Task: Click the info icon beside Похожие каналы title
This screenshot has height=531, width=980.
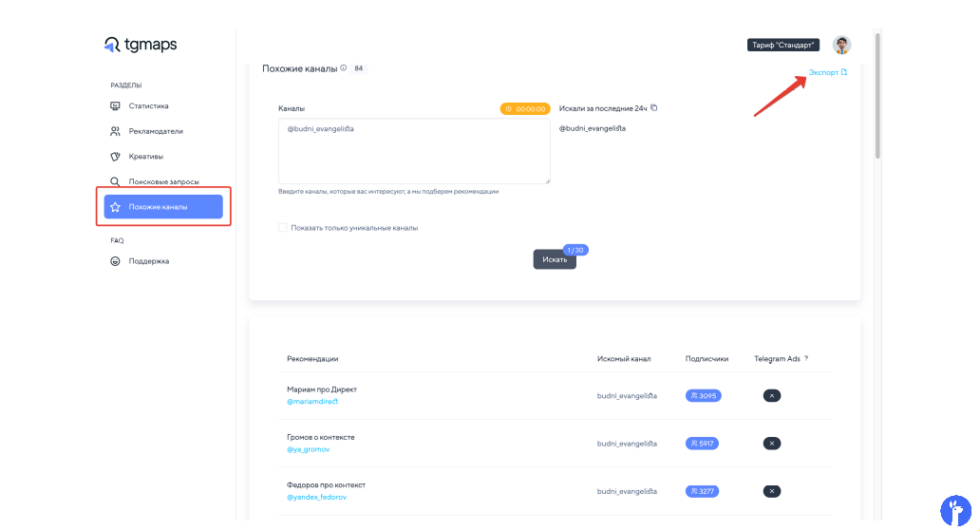Action: 343,68
